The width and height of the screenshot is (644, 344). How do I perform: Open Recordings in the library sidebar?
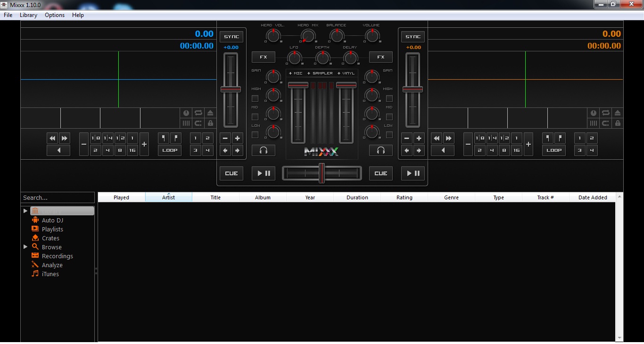click(58, 256)
